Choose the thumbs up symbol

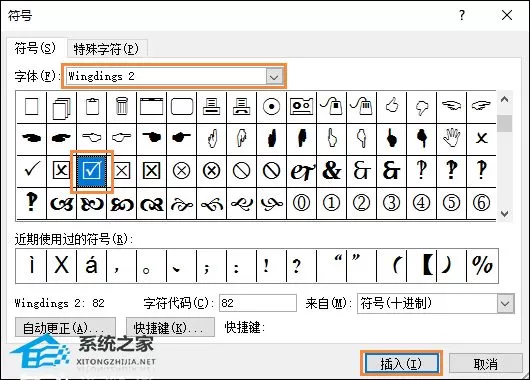click(391, 107)
